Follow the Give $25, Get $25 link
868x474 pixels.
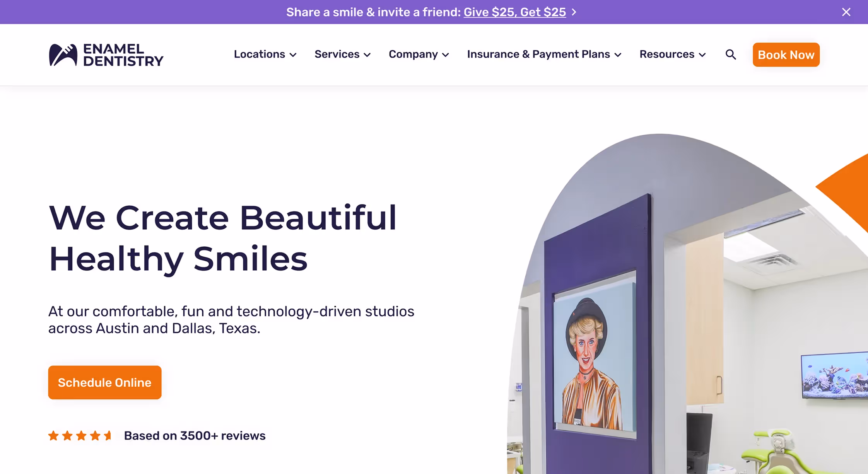click(514, 12)
